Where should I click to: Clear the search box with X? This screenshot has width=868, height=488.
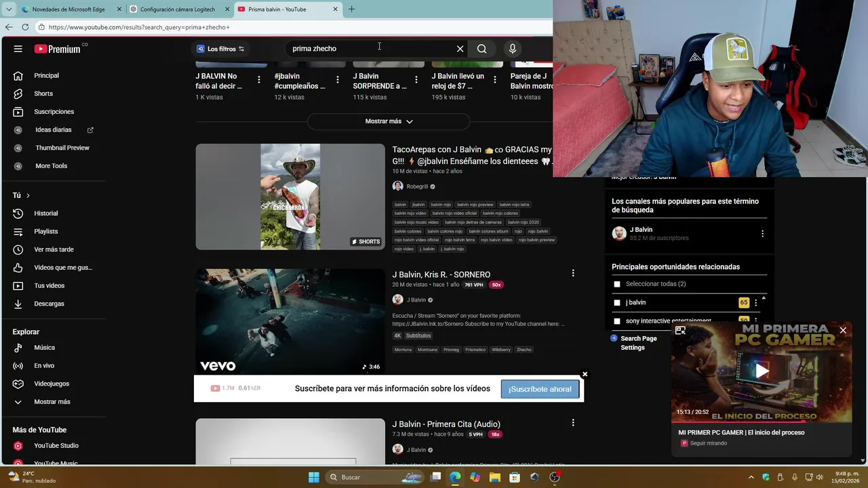pos(460,49)
